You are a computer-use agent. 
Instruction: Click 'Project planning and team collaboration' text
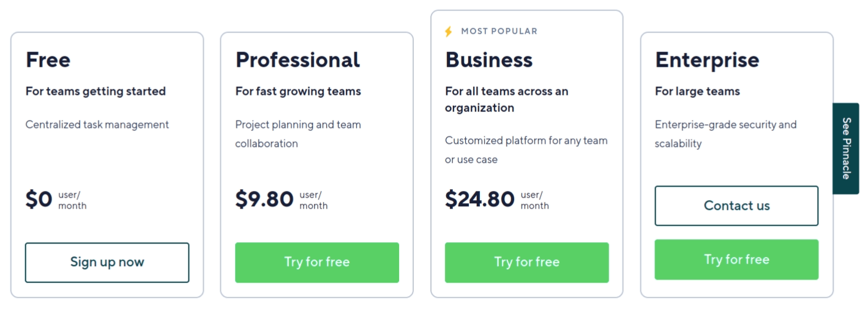click(x=298, y=134)
